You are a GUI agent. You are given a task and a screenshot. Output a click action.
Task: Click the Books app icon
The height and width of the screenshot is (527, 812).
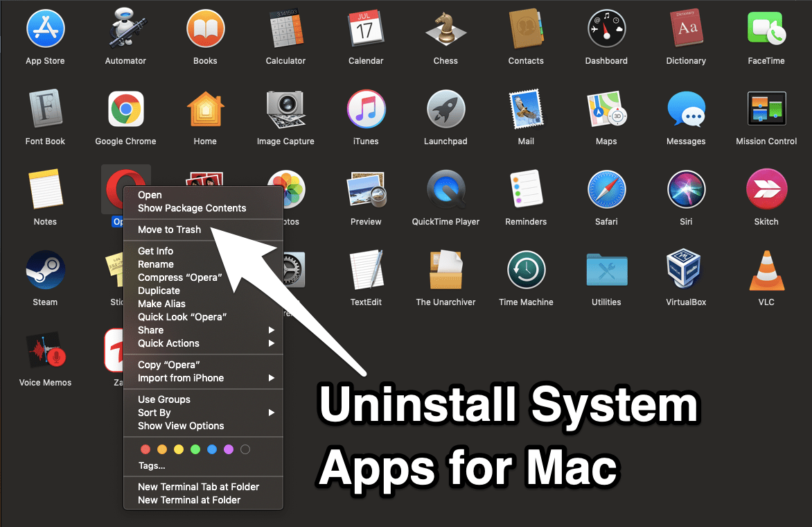pyautogui.click(x=205, y=28)
